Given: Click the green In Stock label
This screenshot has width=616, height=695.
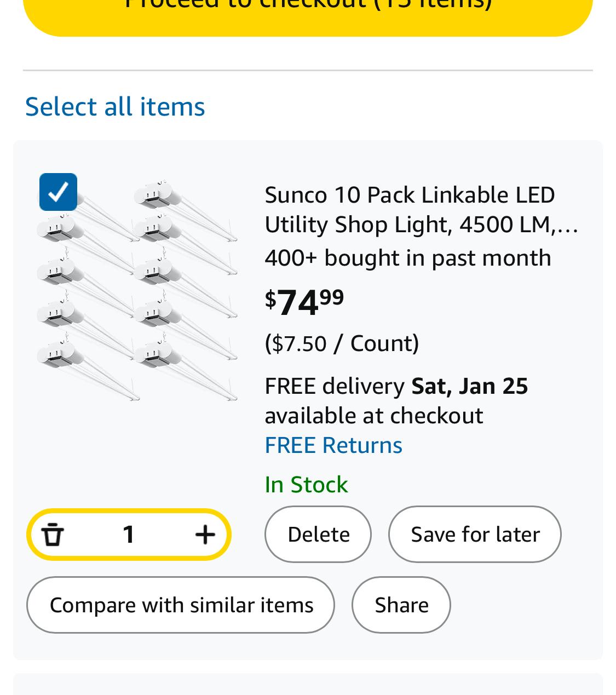Looking at the screenshot, I should 306,485.
